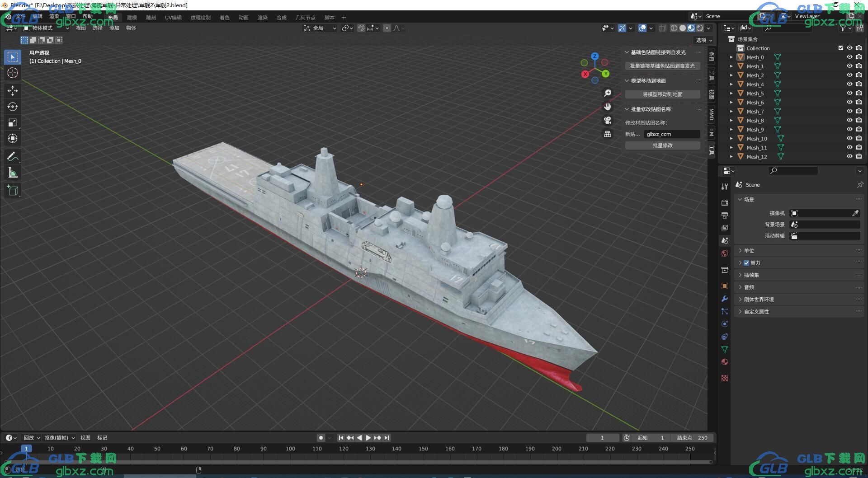
Task: Expand the 刚体世界环境 rigid body panel
Action: (799, 300)
